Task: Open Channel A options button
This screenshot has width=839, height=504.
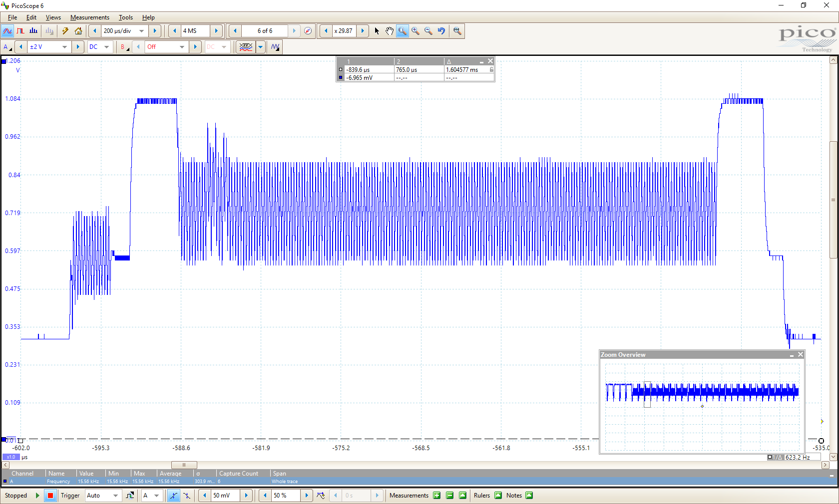Action: click(x=7, y=47)
